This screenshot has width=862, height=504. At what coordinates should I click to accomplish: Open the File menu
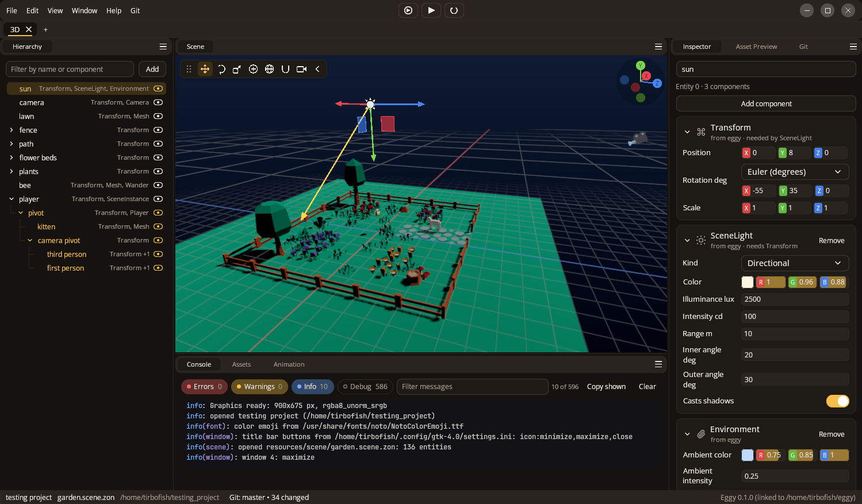(12, 10)
